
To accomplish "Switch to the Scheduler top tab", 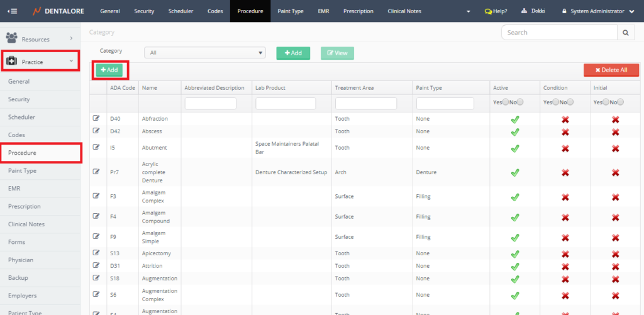I will (x=180, y=11).
